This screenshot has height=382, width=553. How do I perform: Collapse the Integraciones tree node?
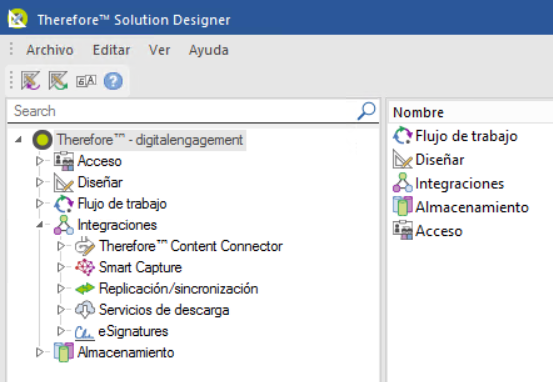tap(40, 224)
